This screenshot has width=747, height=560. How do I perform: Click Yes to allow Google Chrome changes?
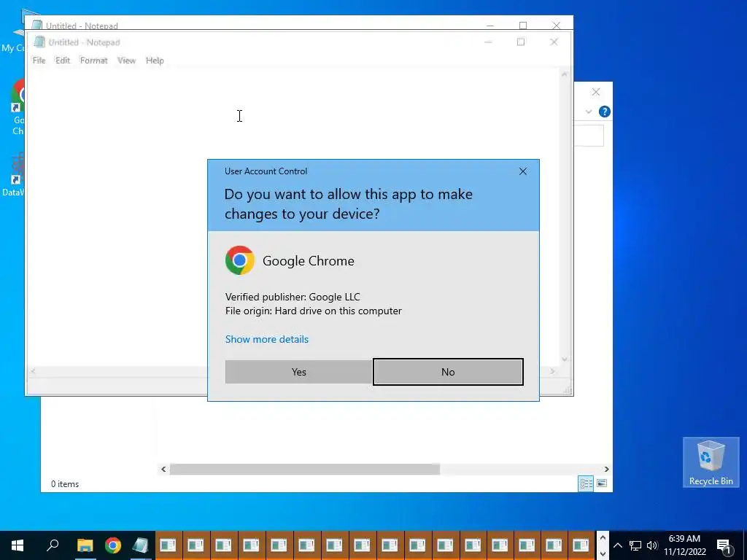pos(298,372)
